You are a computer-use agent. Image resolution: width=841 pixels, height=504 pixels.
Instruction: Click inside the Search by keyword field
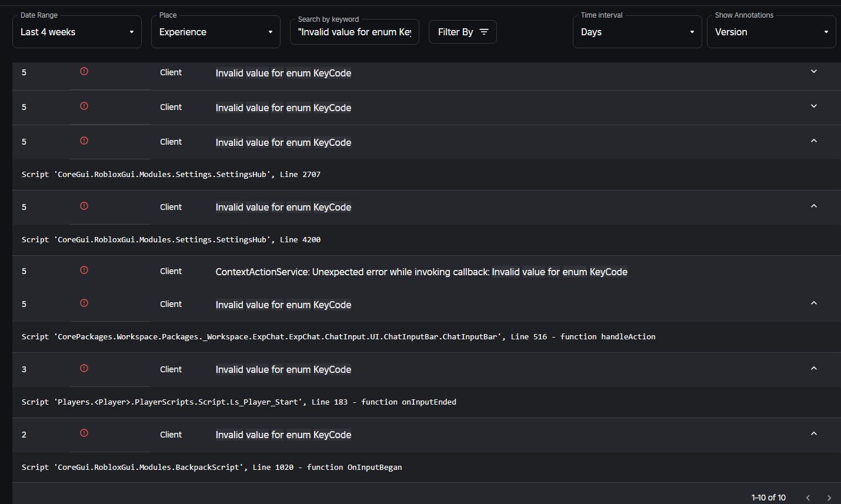point(354,31)
